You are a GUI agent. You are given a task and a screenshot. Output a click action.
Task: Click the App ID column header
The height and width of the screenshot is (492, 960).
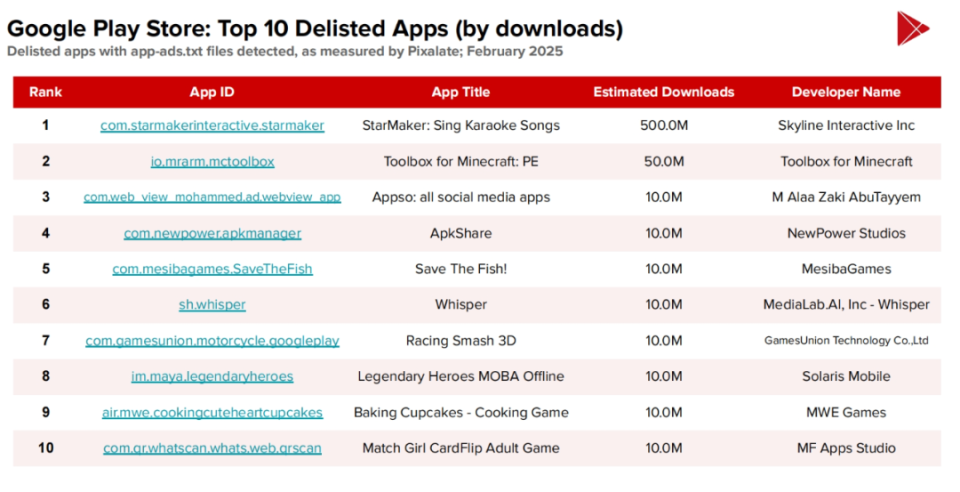212,92
